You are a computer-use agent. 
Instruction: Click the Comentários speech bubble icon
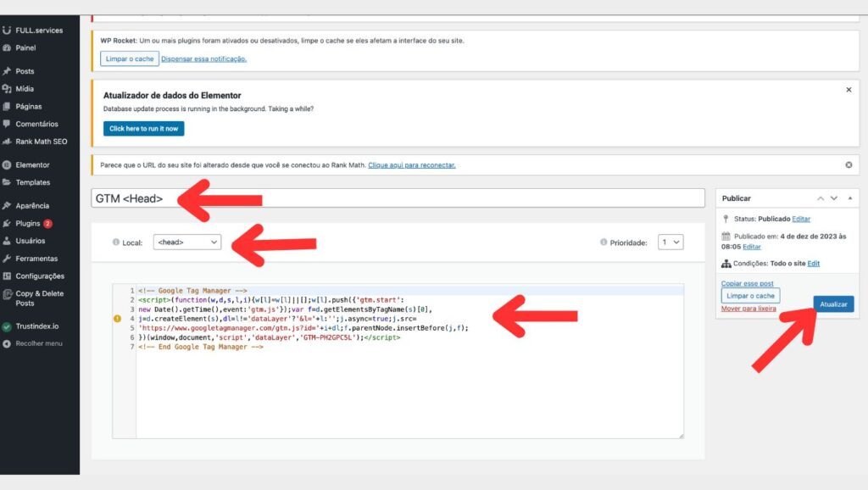click(x=7, y=124)
